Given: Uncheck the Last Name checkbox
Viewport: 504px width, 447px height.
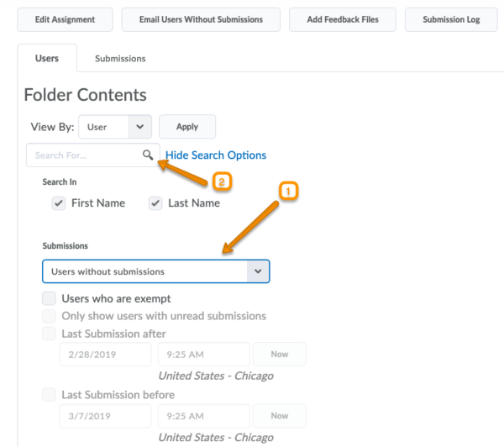Looking at the screenshot, I should click(155, 203).
